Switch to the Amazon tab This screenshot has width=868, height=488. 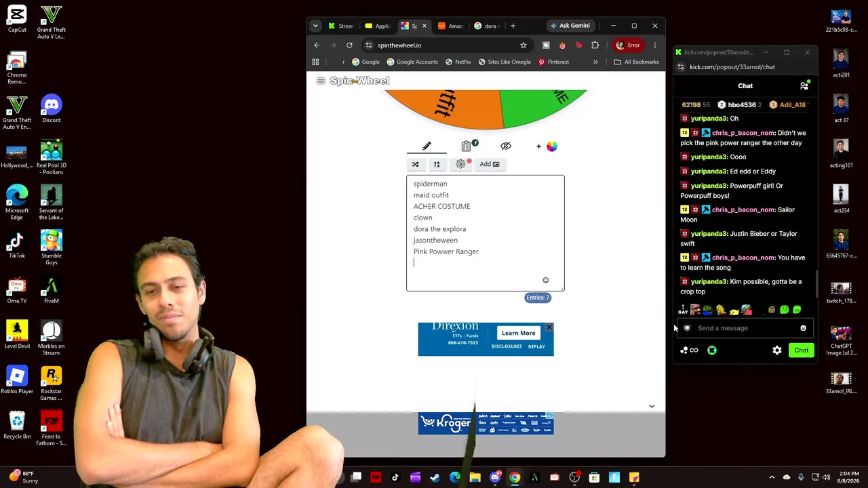point(451,26)
